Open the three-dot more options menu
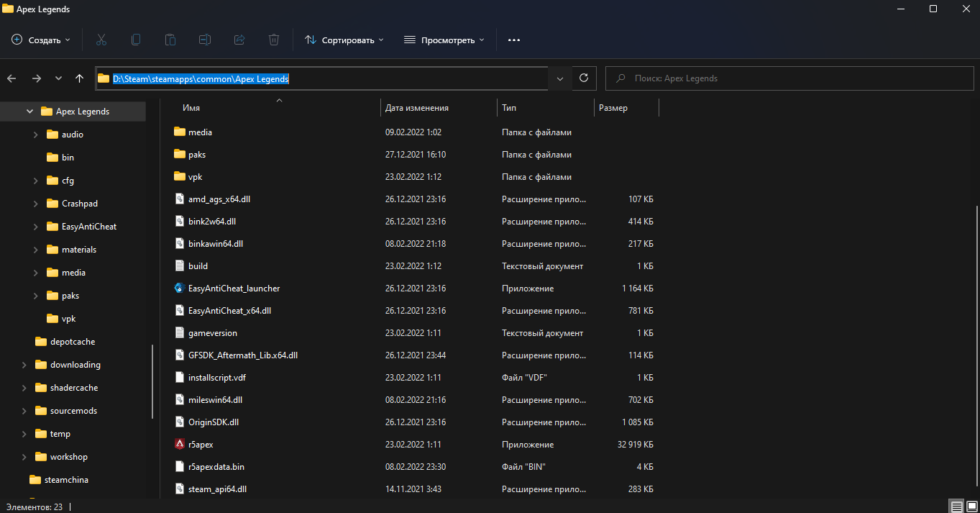The height and width of the screenshot is (513, 980). [513, 40]
